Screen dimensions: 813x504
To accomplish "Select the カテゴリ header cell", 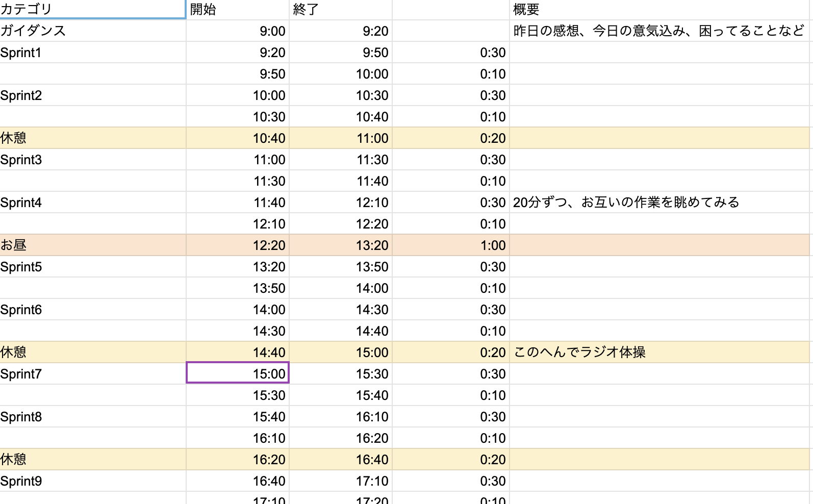I will (x=93, y=9).
